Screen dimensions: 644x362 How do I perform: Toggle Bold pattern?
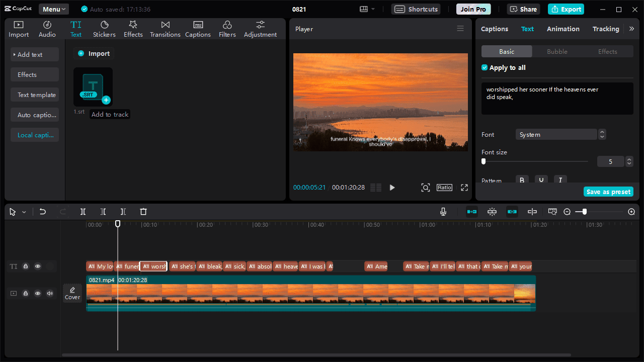click(522, 179)
